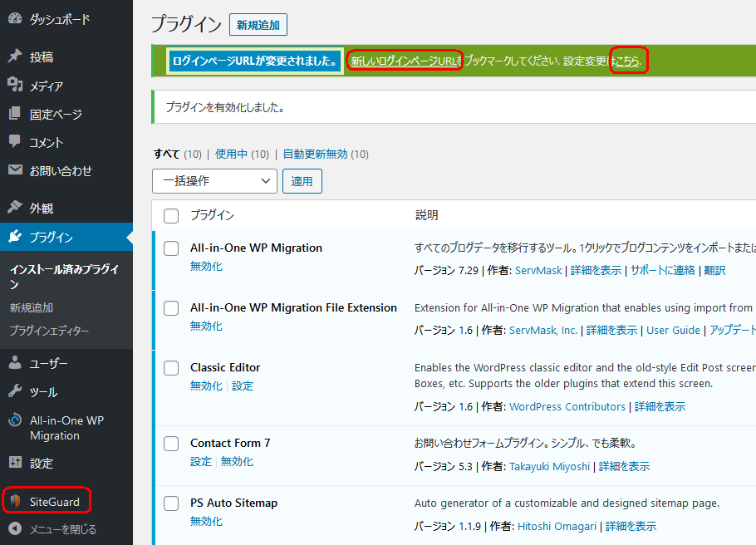Viewport: 756px width, 545px height.
Task: Click the plug icon beside プラグイン
Action: point(15,236)
